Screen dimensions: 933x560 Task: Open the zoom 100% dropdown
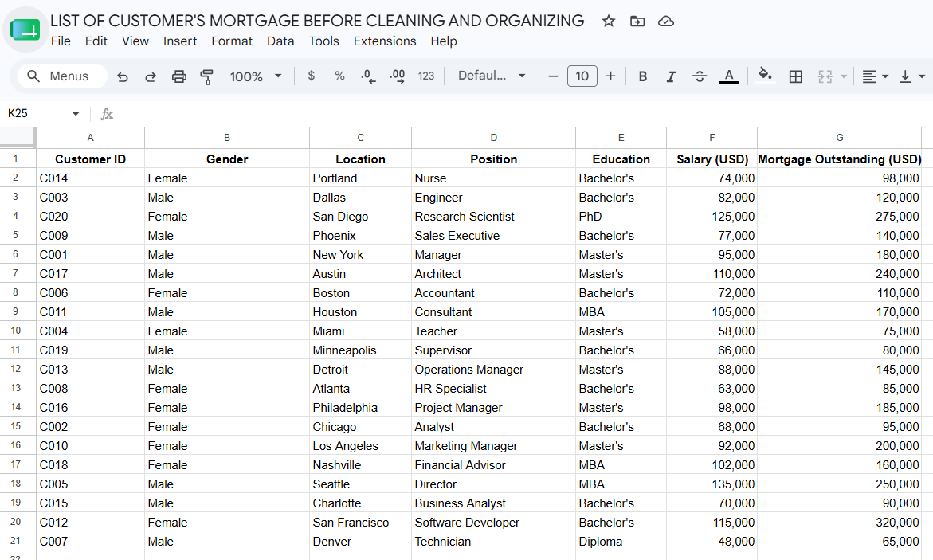tap(255, 76)
